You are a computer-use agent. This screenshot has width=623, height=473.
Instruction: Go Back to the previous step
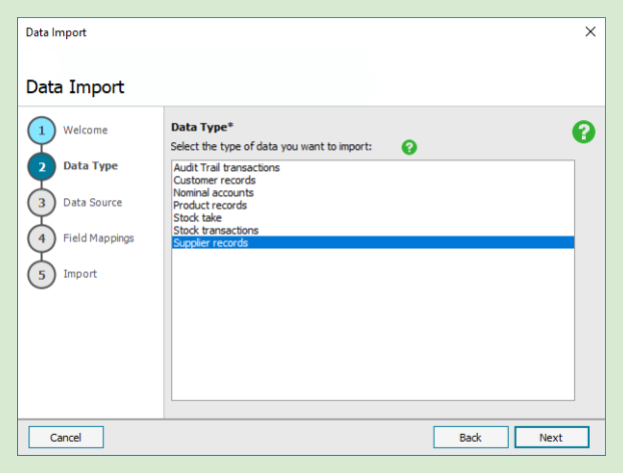tap(470, 437)
